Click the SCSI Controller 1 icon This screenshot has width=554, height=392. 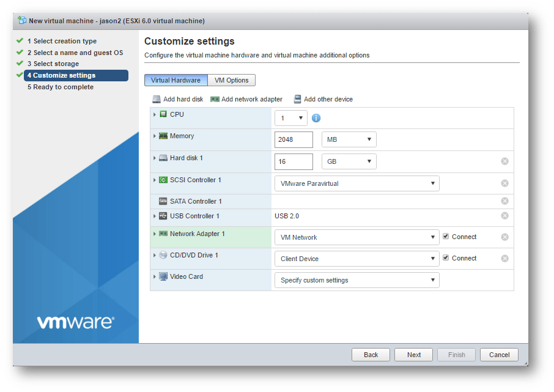163,180
